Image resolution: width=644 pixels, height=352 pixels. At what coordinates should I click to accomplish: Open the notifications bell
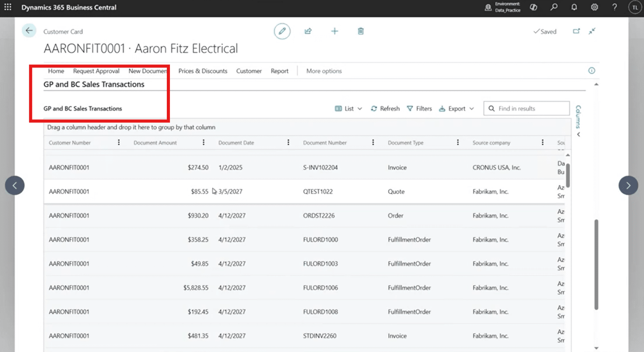coord(574,7)
